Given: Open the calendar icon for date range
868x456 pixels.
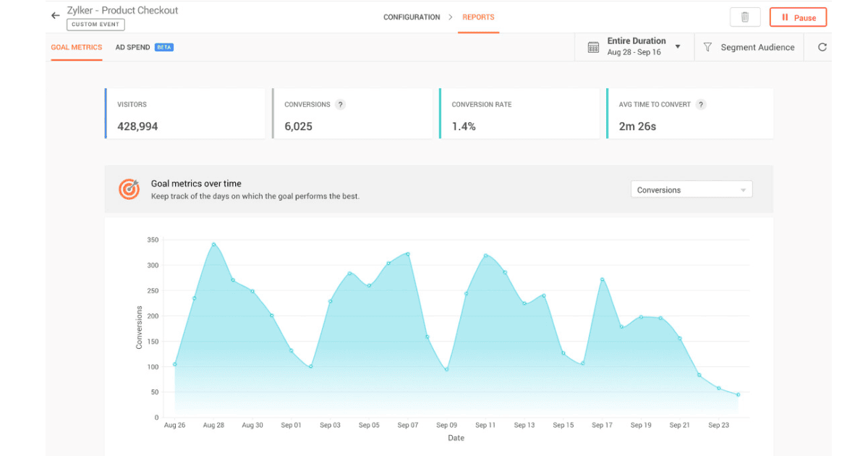Looking at the screenshot, I should [593, 47].
